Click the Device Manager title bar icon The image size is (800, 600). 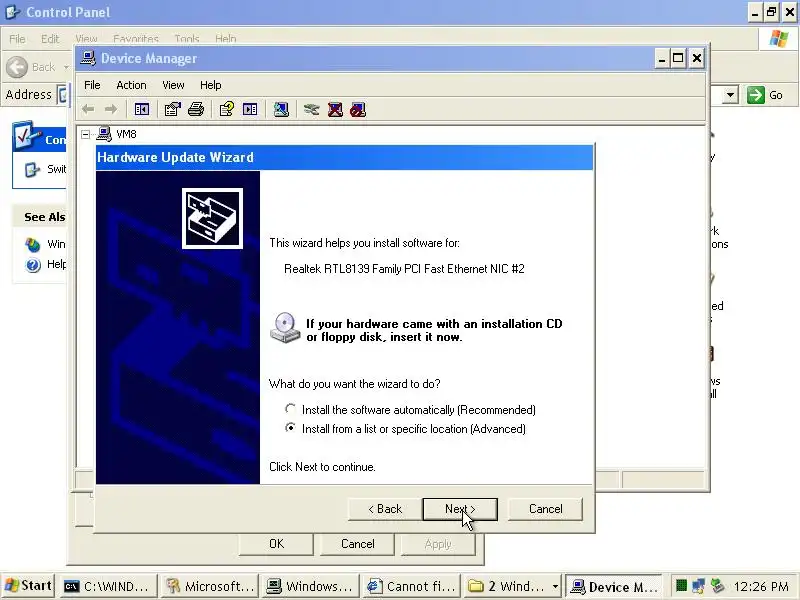[x=88, y=58]
